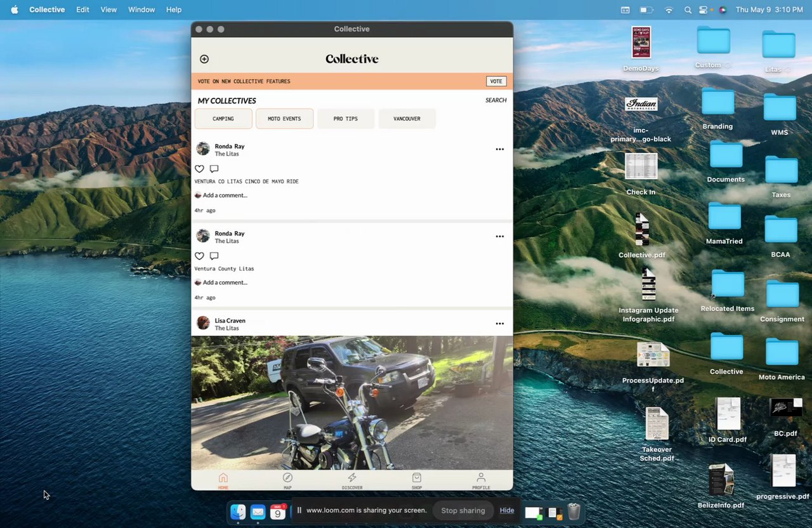Select the Pro Tips collective chip
The image size is (812, 528).
(346, 119)
